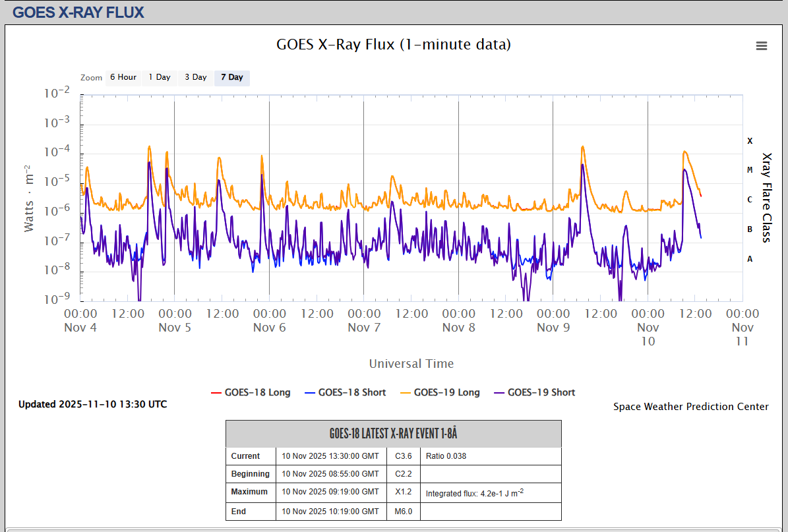Image resolution: width=788 pixels, height=532 pixels.
Task: Click the GOES-18 Latest X-Ray Event table header
Action: [x=393, y=434]
